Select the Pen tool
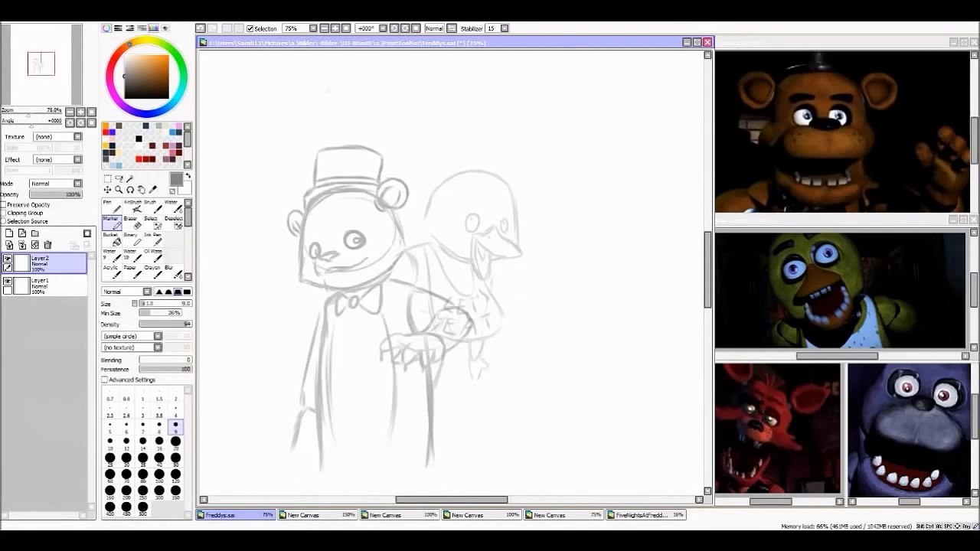 tap(112, 207)
